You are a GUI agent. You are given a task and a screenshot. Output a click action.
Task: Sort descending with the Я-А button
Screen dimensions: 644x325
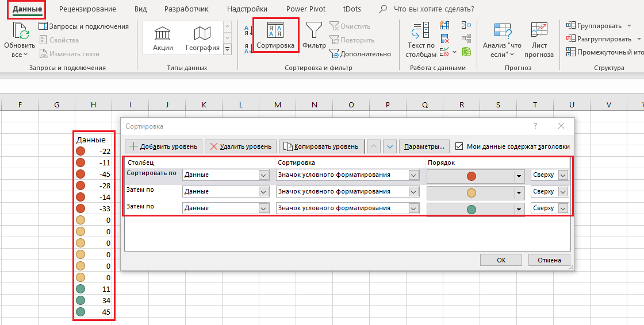pos(248,48)
